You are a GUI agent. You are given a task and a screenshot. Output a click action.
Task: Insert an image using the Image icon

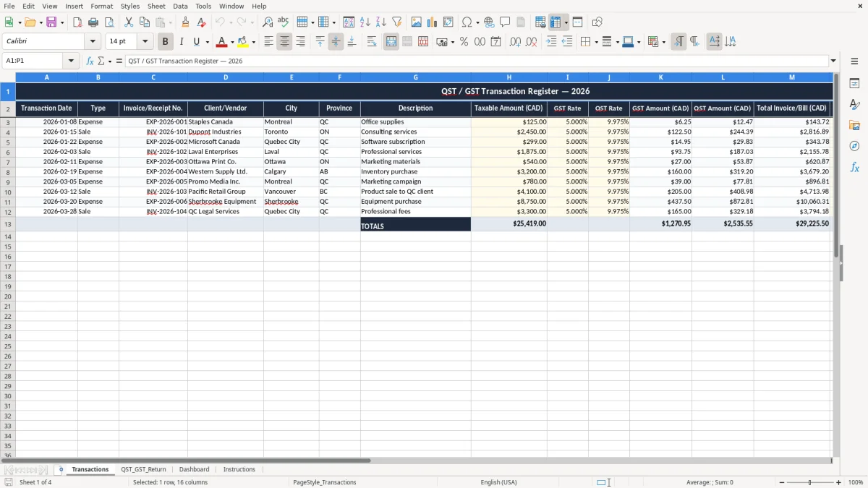(x=417, y=22)
